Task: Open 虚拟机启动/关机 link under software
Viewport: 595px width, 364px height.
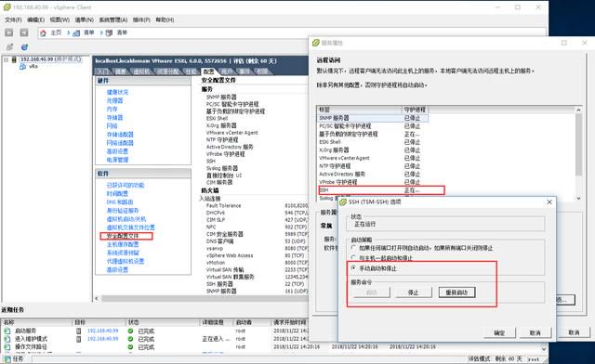Action: tap(126, 219)
